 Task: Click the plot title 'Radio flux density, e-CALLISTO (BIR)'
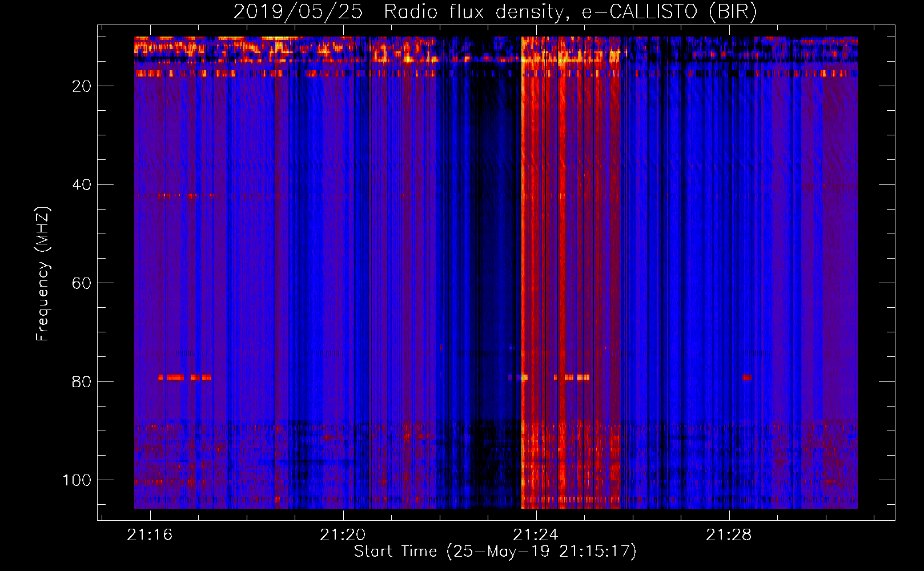pos(570,12)
